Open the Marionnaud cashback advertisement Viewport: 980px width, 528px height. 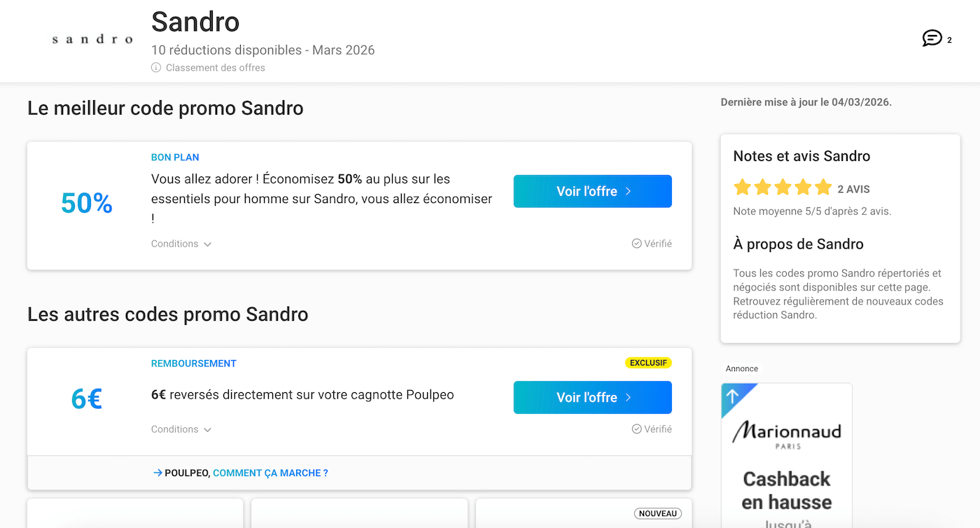[786, 455]
